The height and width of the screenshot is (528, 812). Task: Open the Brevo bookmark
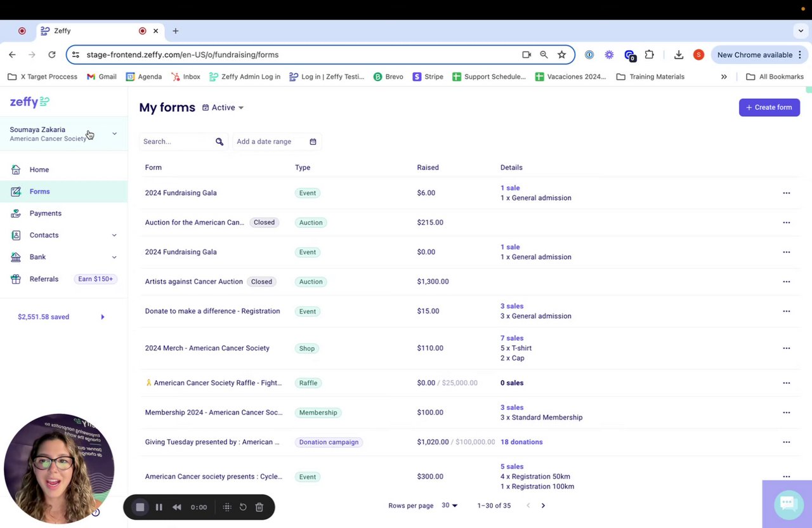[388, 77]
